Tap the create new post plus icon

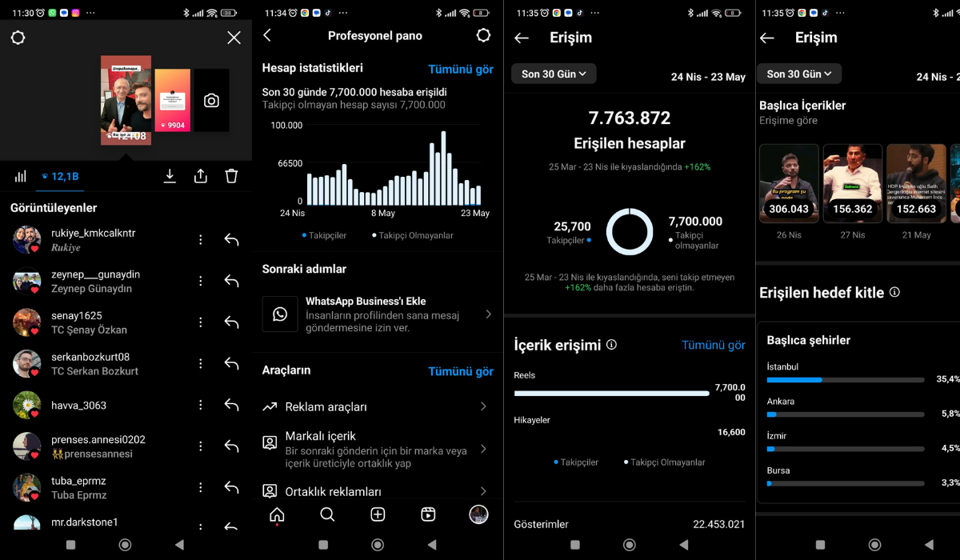(x=378, y=514)
